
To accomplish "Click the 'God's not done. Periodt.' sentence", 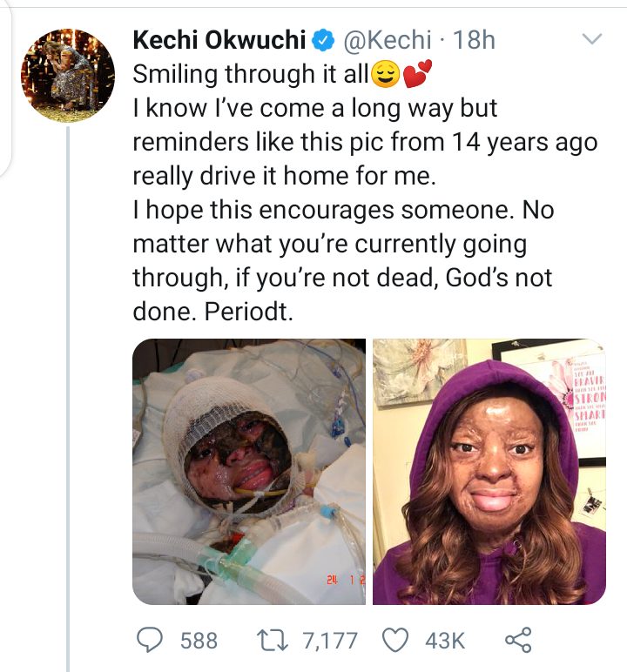I will pyautogui.click(x=212, y=312).
